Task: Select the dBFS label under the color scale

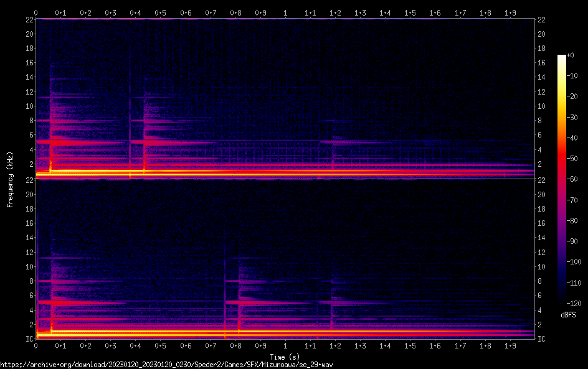Action: (567, 315)
